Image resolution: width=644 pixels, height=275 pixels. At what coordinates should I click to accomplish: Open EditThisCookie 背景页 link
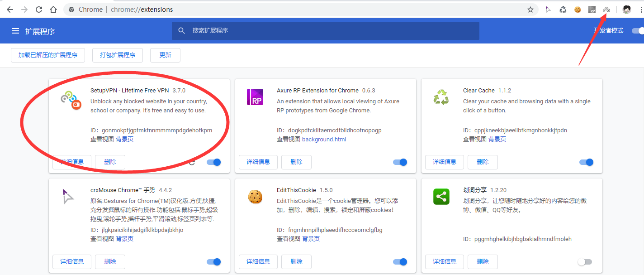click(311, 239)
